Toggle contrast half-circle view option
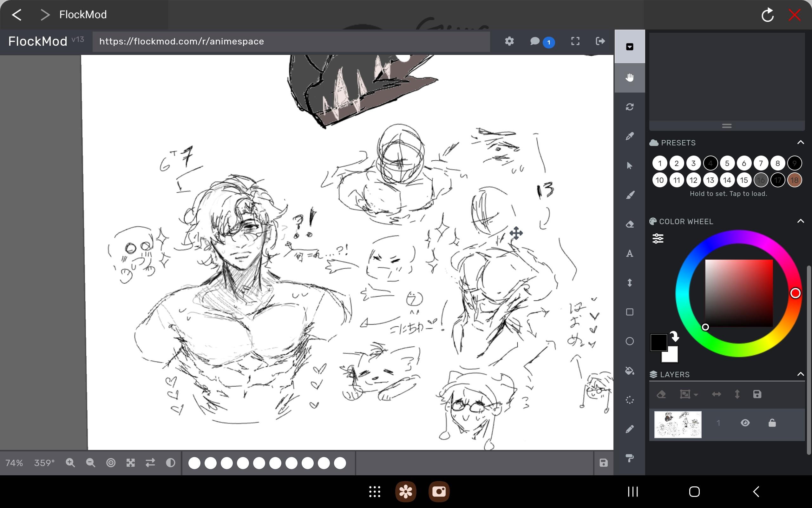 170,463
